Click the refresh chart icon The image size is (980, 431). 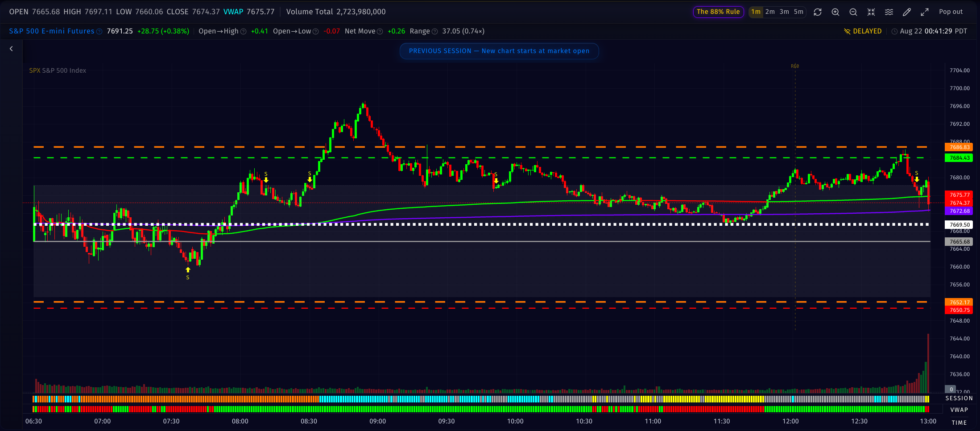click(817, 12)
